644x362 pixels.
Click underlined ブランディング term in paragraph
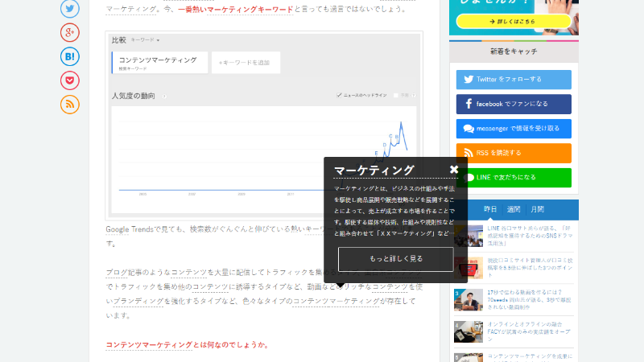(138, 301)
